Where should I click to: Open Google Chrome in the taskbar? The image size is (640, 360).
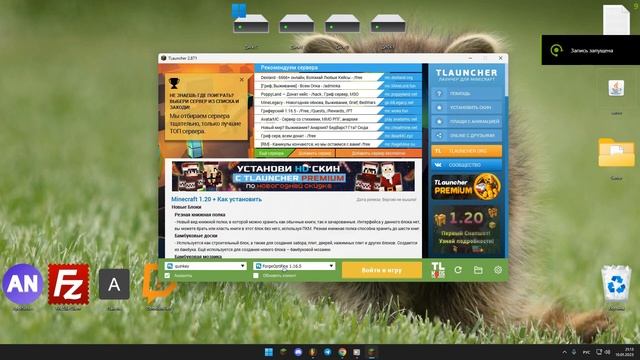[x=342, y=352]
